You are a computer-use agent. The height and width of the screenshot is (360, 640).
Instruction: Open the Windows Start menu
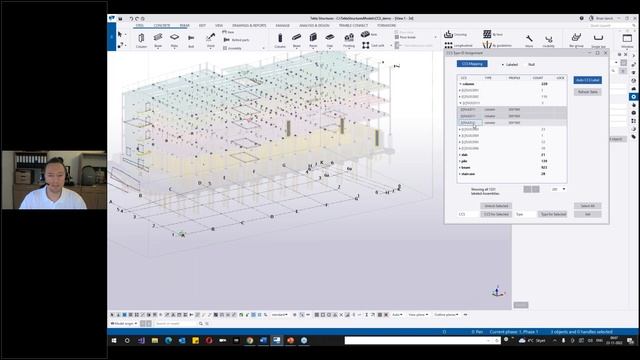coord(114,340)
